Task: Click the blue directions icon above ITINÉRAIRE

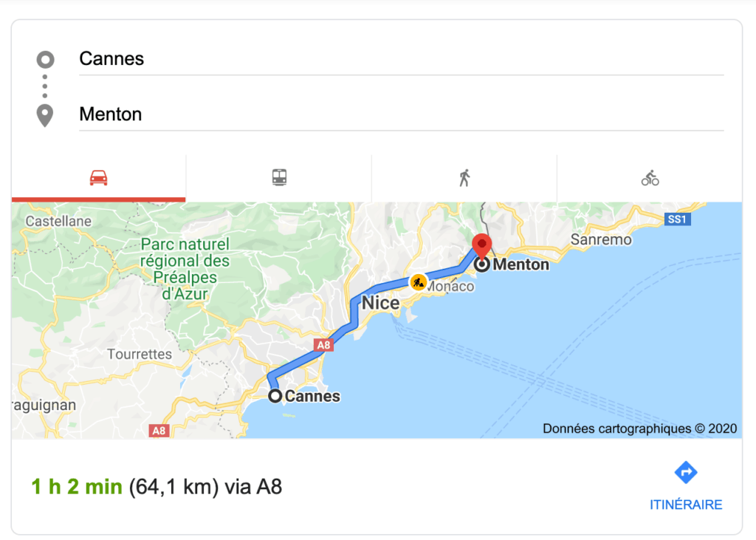Action: pos(685,471)
